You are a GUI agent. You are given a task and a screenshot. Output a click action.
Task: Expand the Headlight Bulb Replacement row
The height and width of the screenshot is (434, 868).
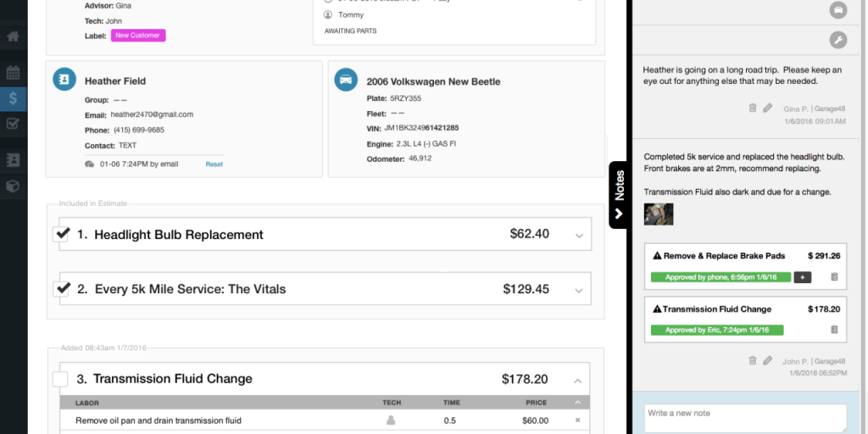(x=579, y=236)
